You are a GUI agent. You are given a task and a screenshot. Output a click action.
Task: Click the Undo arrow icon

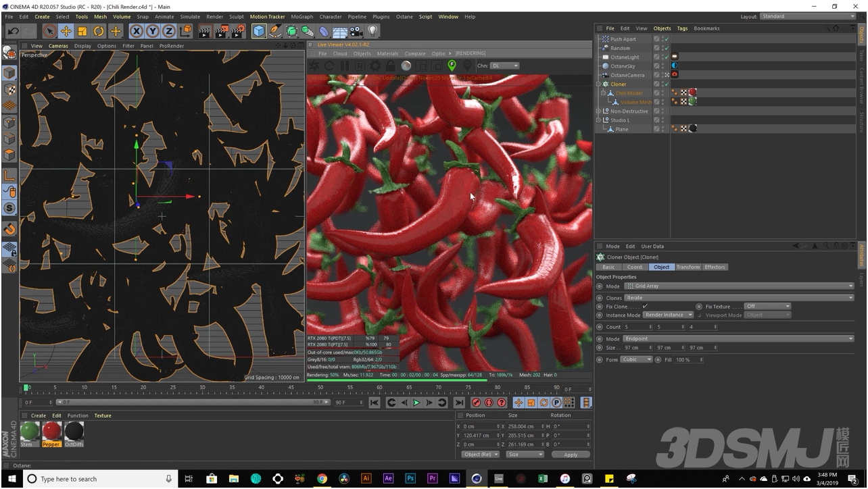coord(13,31)
